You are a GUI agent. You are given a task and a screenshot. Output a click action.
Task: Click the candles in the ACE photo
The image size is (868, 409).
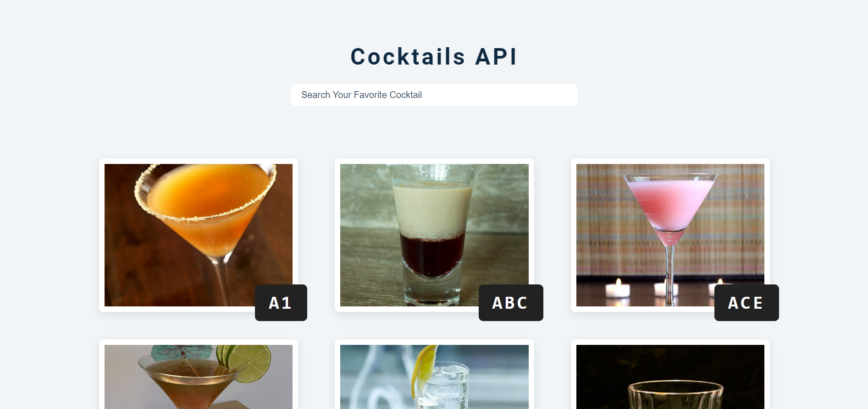[618, 288]
